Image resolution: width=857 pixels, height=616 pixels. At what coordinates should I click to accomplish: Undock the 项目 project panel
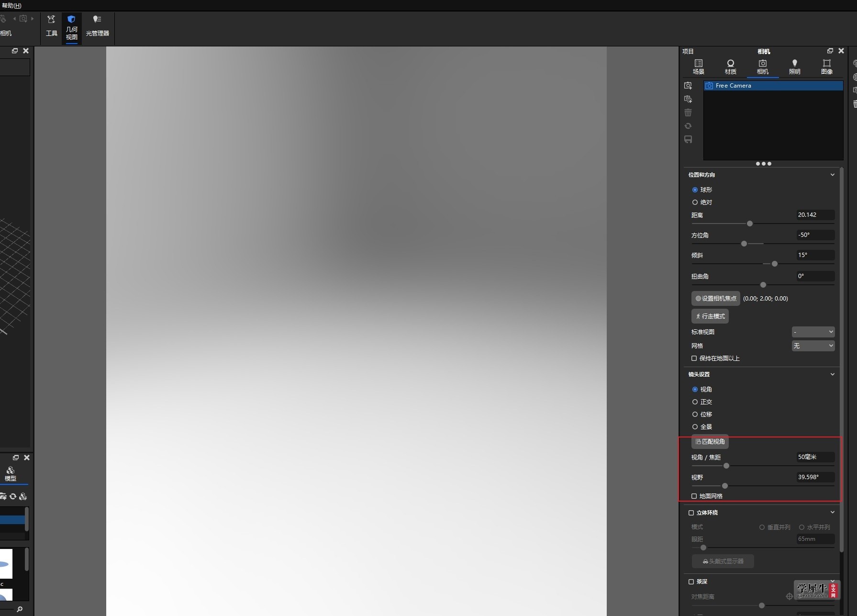[830, 51]
